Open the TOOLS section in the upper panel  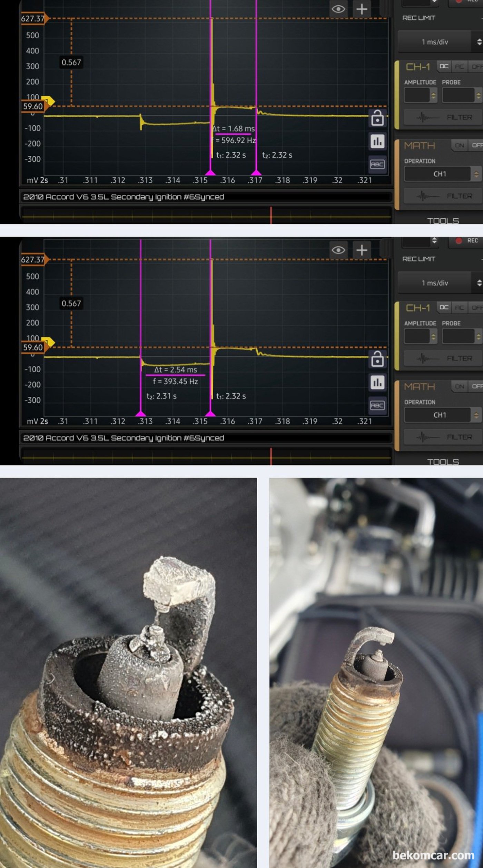pyautogui.click(x=443, y=220)
